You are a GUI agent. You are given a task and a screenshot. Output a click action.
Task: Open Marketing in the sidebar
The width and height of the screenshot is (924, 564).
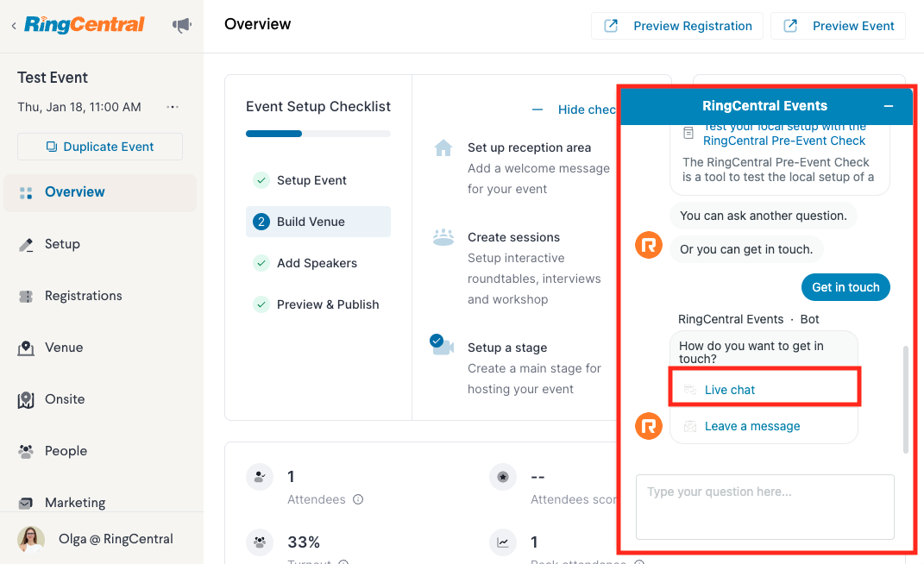point(75,503)
